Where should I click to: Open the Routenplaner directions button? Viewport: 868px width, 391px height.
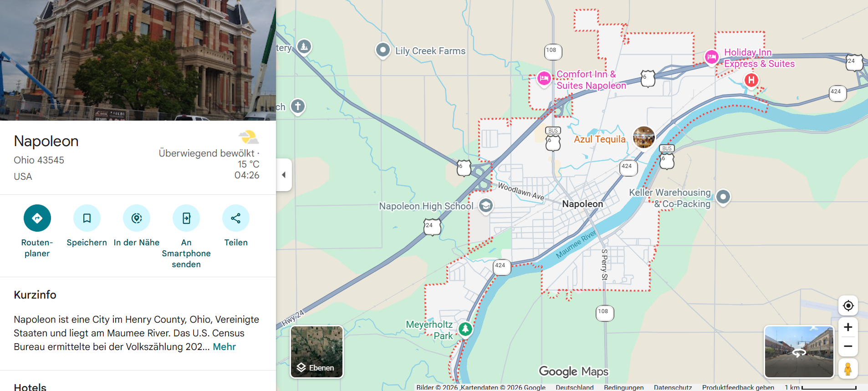click(37, 218)
